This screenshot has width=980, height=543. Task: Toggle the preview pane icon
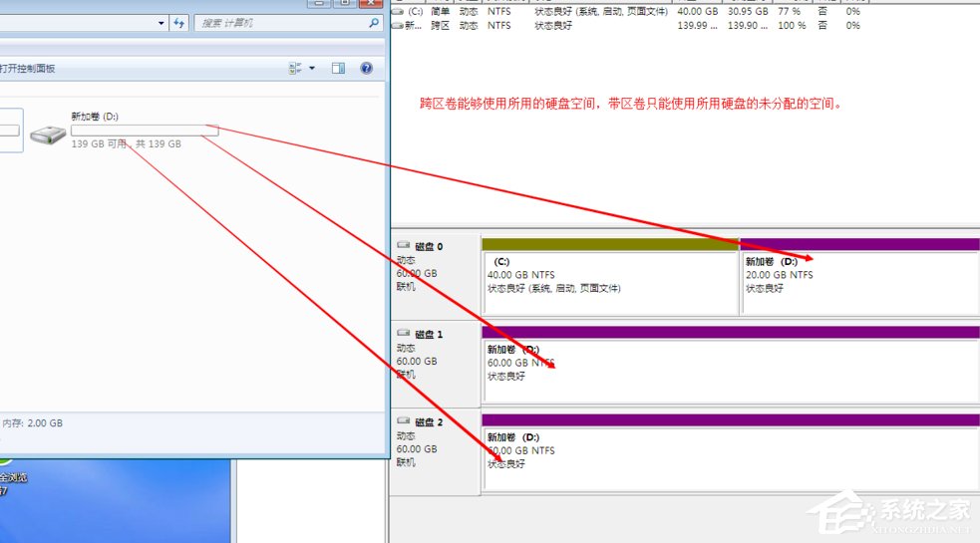[x=338, y=68]
